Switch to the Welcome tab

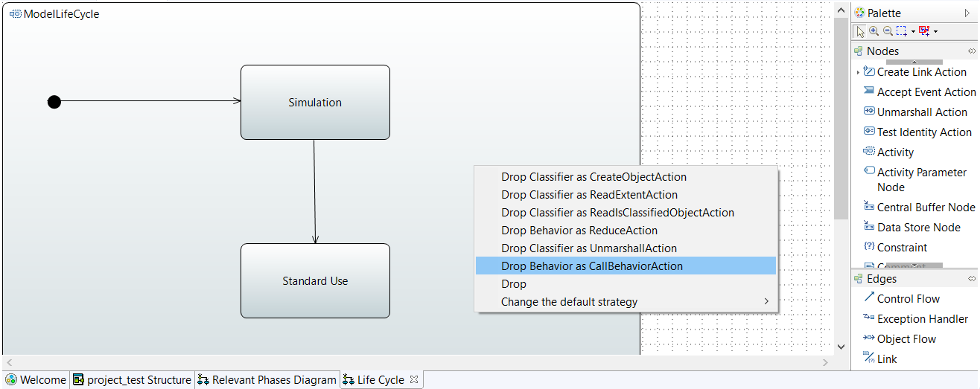click(36, 380)
